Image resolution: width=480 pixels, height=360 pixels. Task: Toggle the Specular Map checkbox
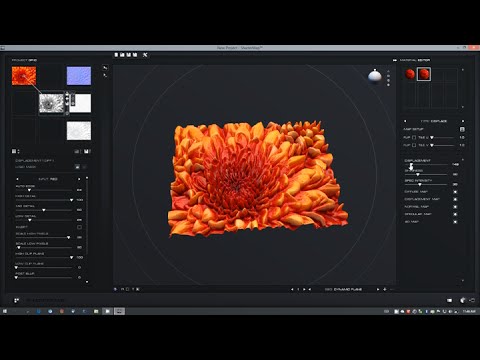[x=455, y=214]
